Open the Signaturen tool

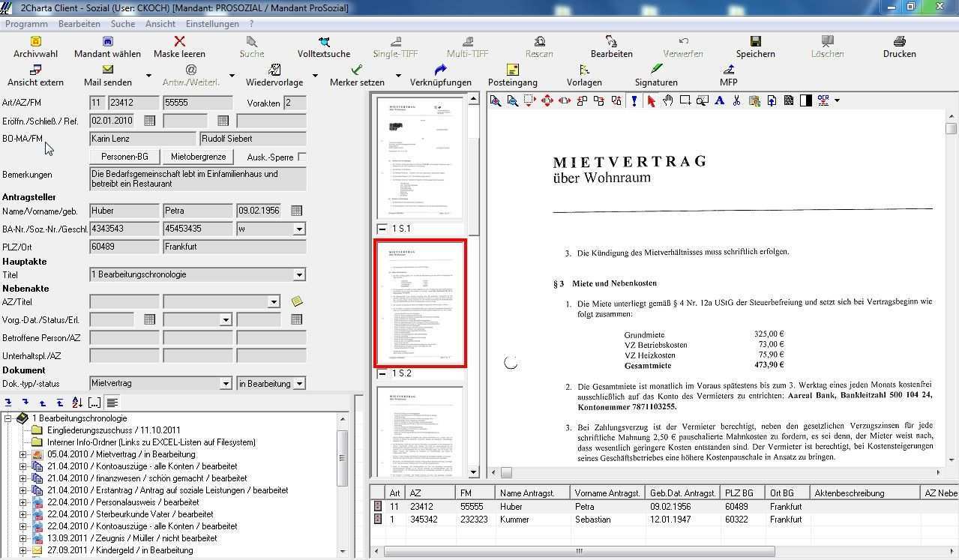[x=656, y=70]
